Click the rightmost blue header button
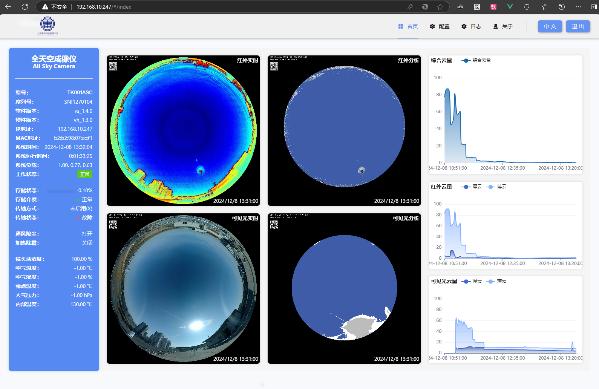The height and width of the screenshot is (389, 599). click(578, 26)
